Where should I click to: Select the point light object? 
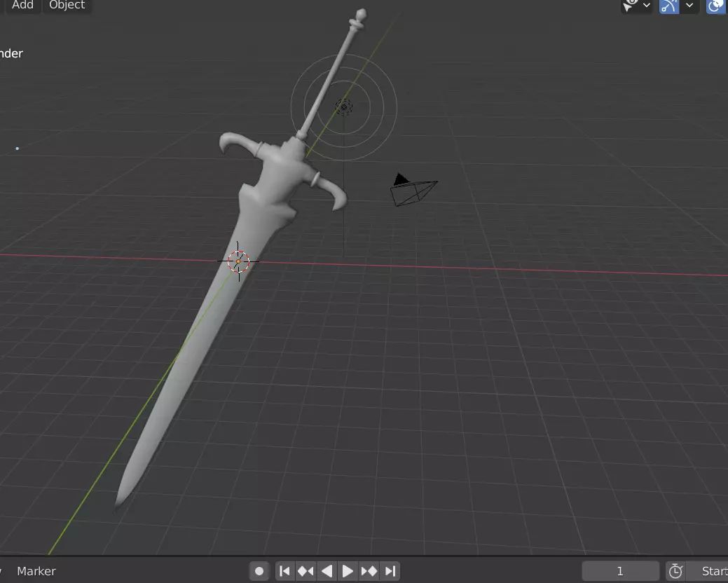click(x=344, y=107)
